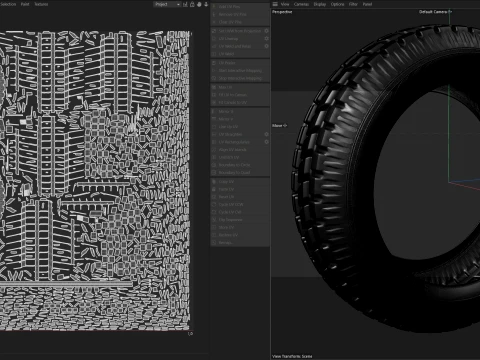Click the Cycle UV CW icon

pyautogui.click(x=214, y=212)
